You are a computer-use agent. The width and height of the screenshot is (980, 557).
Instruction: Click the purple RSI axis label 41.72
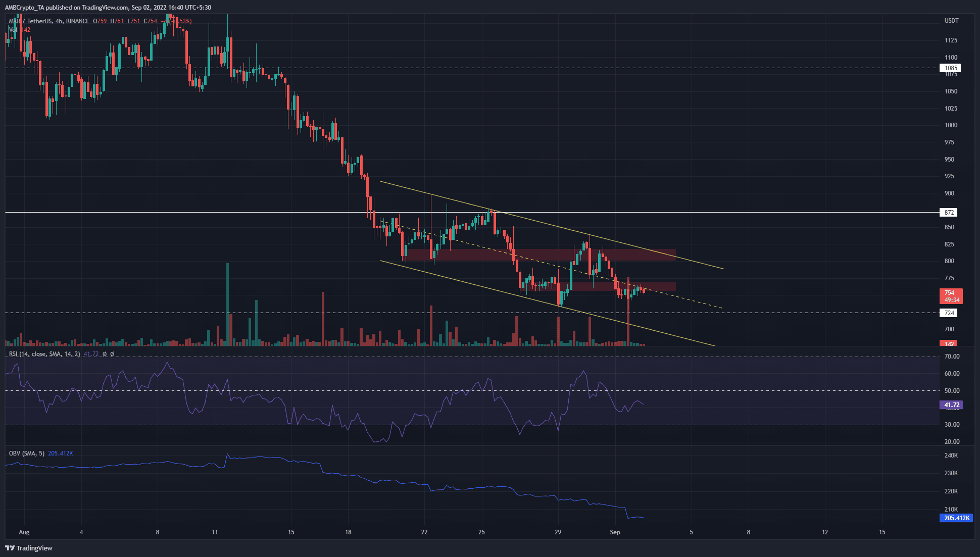pyautogui.click(x=951, y=405)
